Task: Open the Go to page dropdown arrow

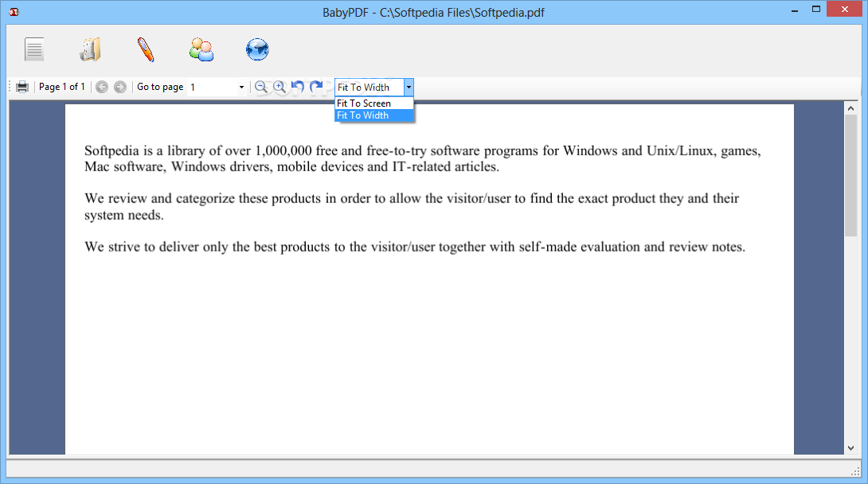Action: 241,87
